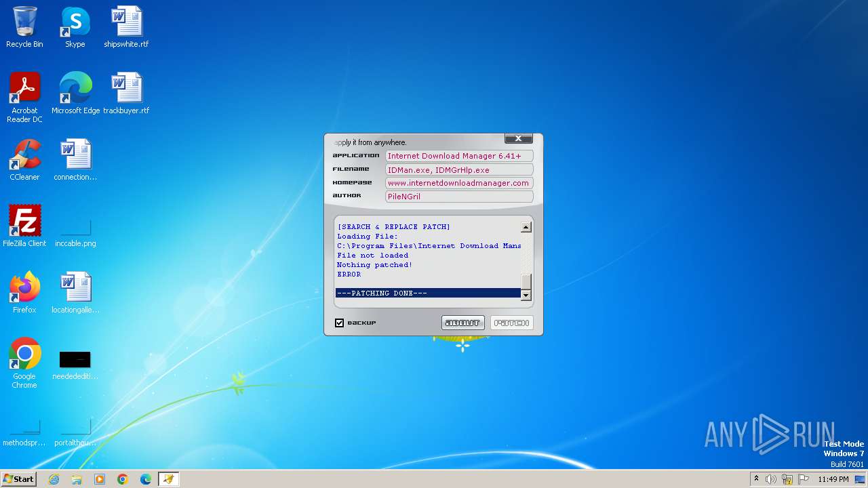This screenshot has width=868, height=488.
Task: Open the CCleaner desktop shortcut
Action: click(24, 160)
